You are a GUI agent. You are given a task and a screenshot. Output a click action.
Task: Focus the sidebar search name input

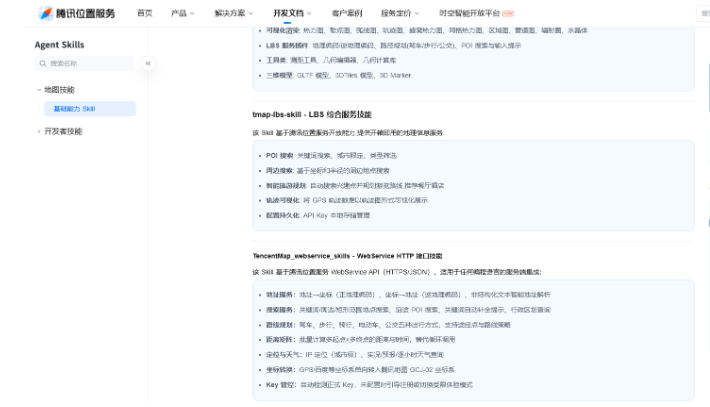point(84,63)
